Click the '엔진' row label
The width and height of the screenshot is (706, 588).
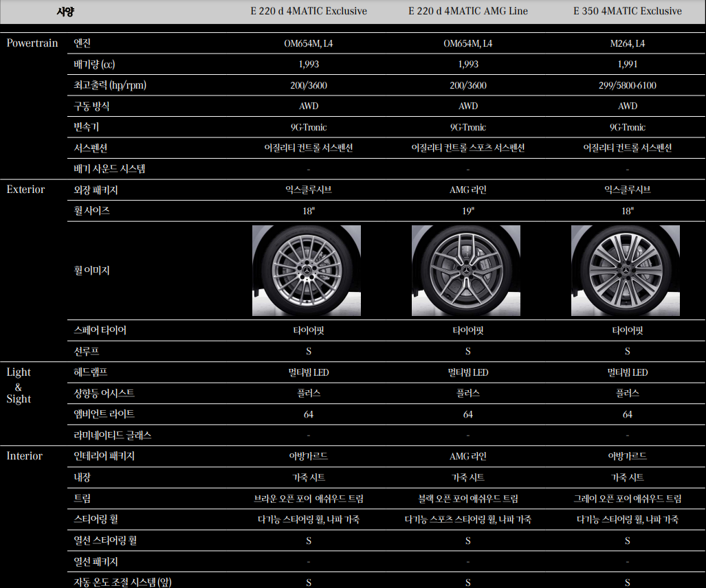[x=82, y=43]
